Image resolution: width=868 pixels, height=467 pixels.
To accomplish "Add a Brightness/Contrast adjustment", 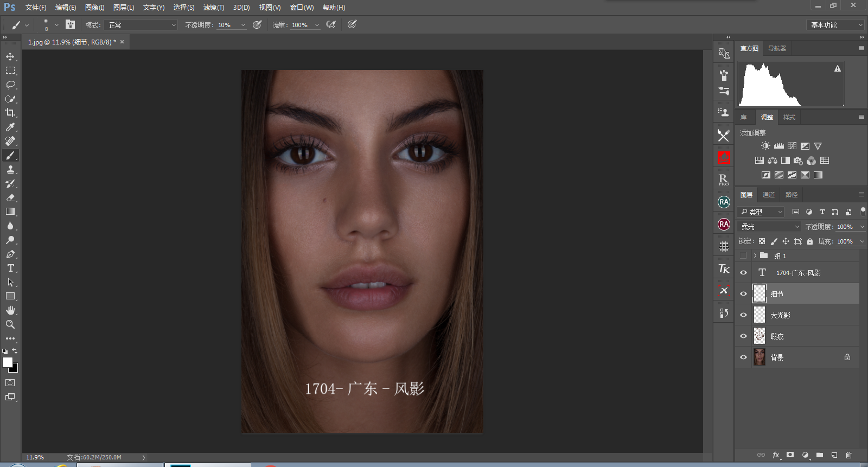I will 765,146.
